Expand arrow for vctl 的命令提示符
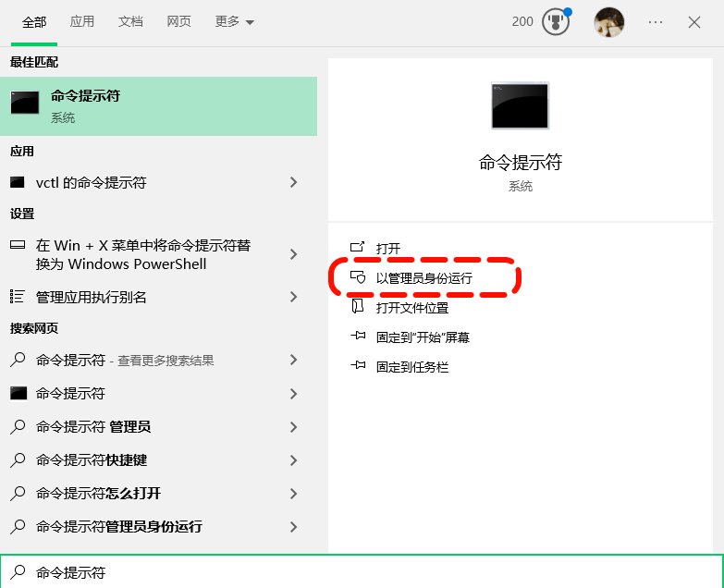Screen dimensions: 724x588 pyautogui.click(x=293, y=182)
